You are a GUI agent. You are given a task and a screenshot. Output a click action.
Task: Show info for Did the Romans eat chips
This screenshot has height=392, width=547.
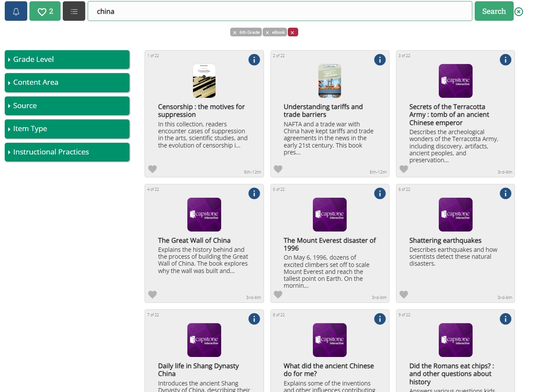point(505,319)
